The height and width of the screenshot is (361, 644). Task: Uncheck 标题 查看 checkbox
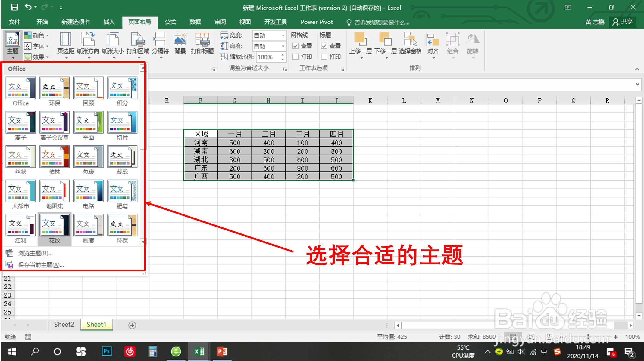point(324,46)
